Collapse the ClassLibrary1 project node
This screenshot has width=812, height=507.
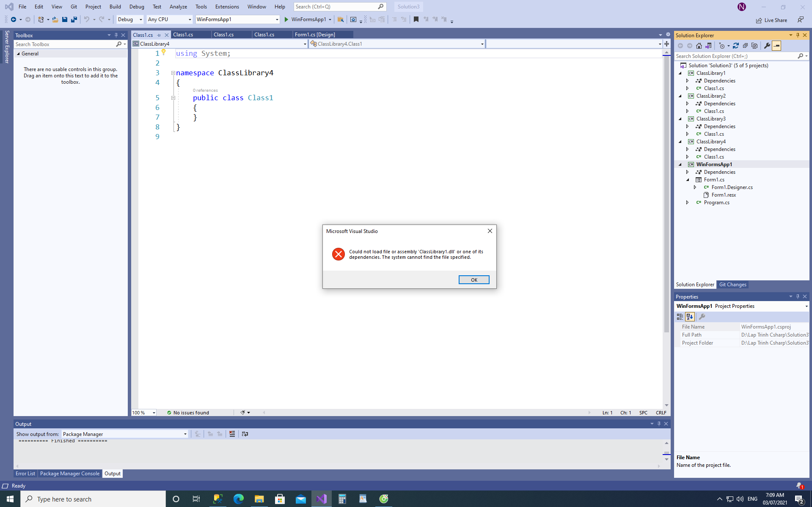[x=680, y=73]
